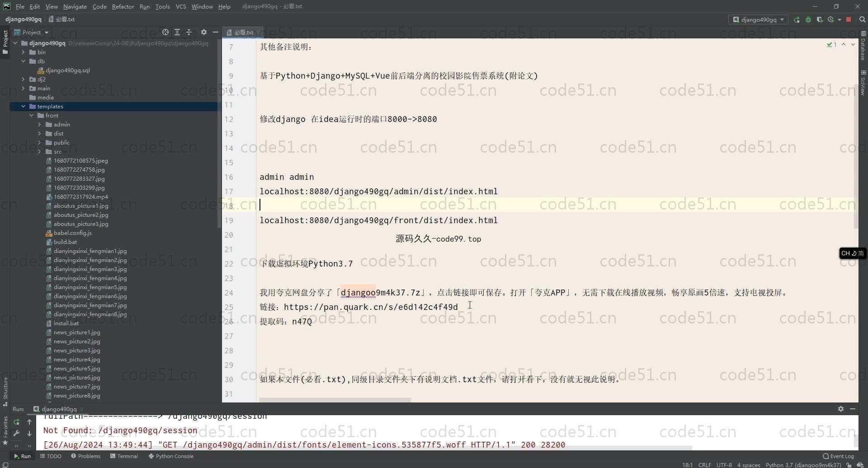The image size is (868, 468).
Task: Go to previous highlighted problem arrow
Action: pos(843,44)
